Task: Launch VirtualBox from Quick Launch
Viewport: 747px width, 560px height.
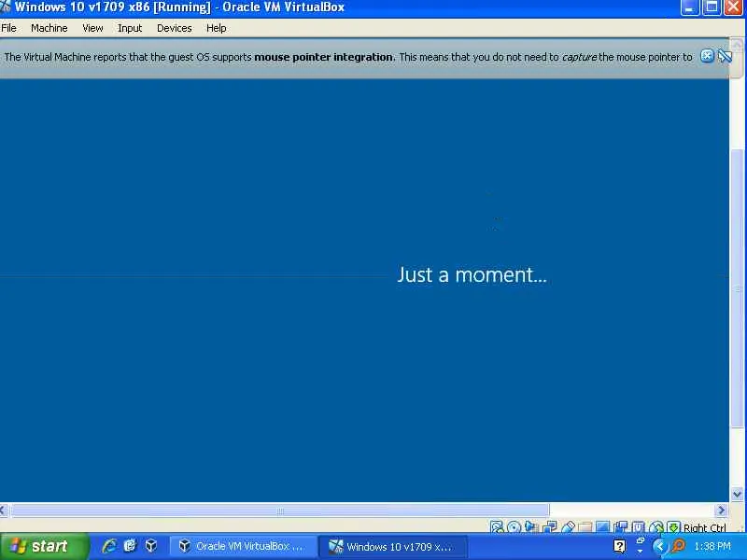Action: pyautogui.click(x=151, y=546)
